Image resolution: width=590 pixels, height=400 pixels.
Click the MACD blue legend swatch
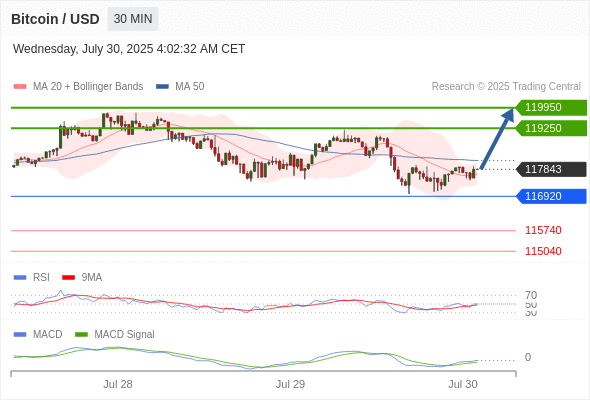(x=20, y=335)
